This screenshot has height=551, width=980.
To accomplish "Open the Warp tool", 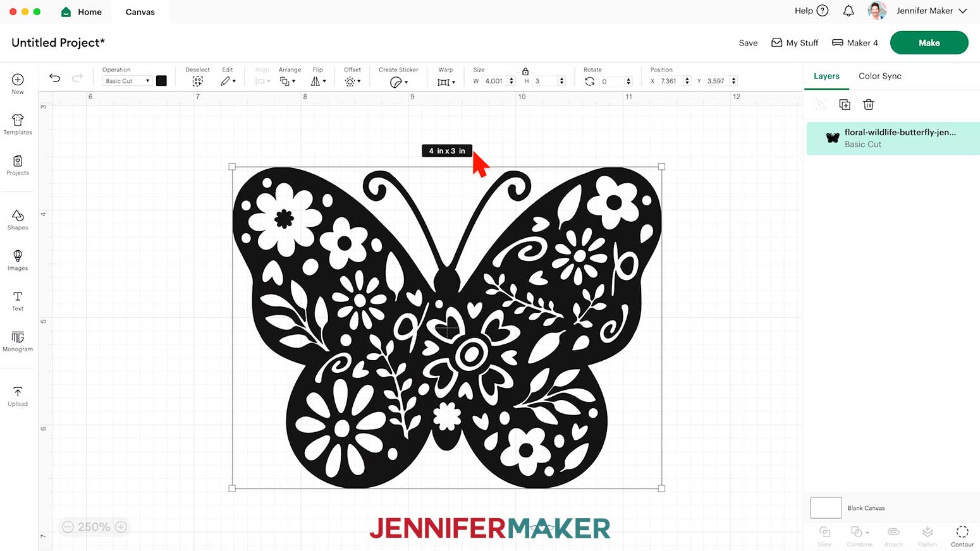I will click(443, 82).
